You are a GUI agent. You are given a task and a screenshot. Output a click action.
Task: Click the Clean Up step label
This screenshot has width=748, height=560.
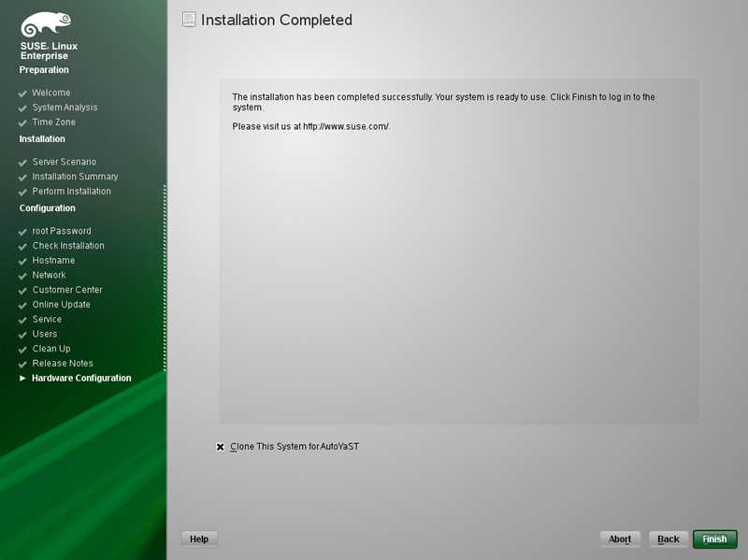coord(51,349)
